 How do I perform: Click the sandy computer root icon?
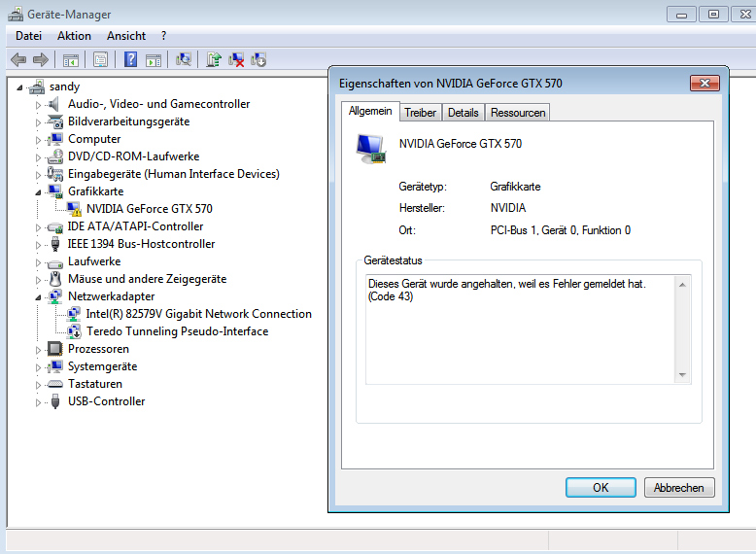pyautogui.click(x=37, y=87)
